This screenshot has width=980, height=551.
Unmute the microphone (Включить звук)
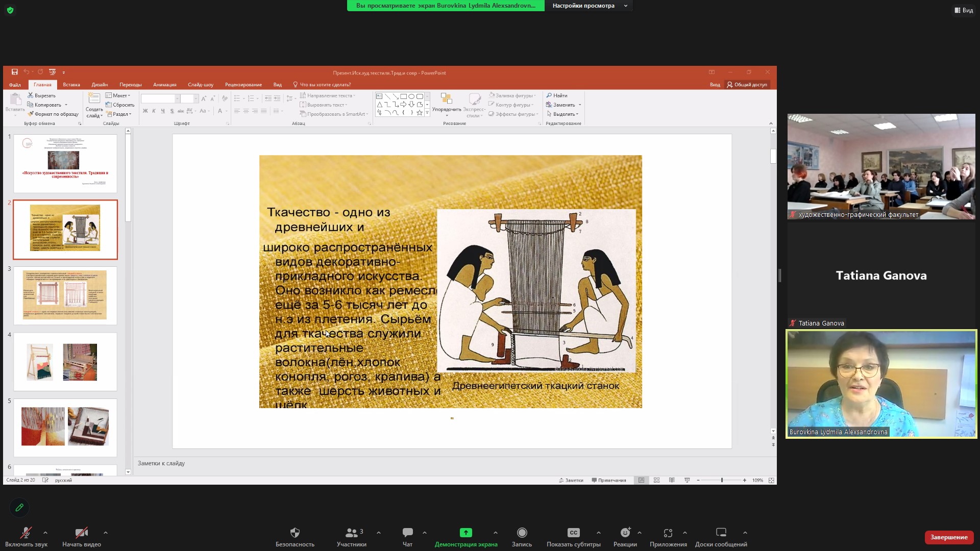pos(26,533)
